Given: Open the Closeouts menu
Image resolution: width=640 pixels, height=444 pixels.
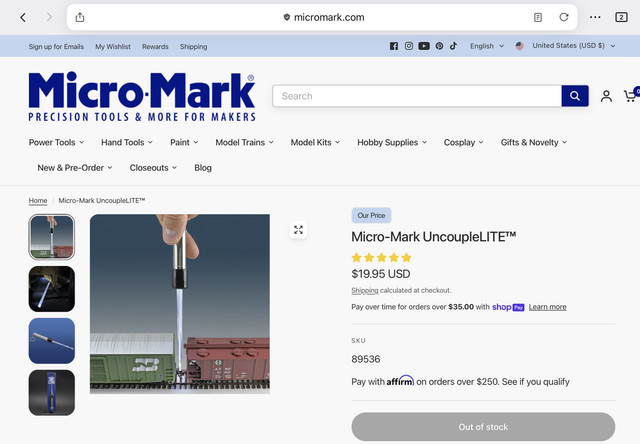Looking at the screenshot, I should pyautogui.click(x=153, y=168).
